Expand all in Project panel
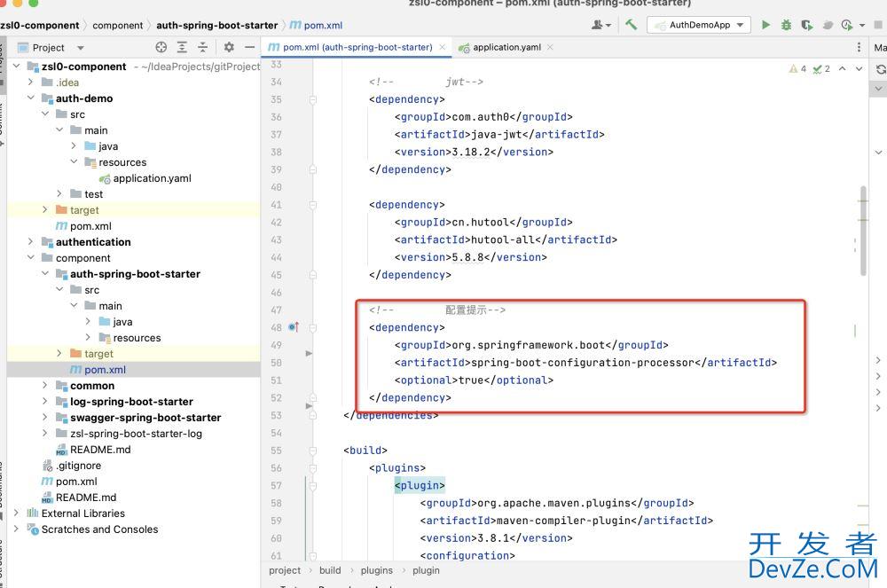This screenshot has width=887, height=588. pos(182,48)
